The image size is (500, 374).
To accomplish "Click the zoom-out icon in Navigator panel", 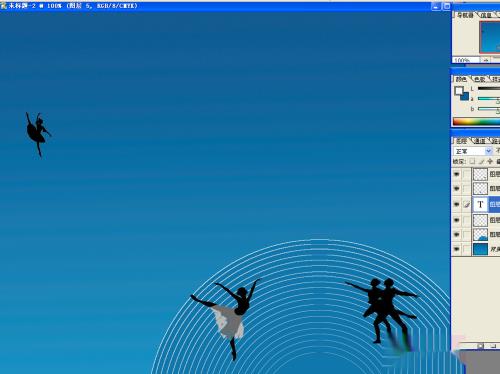I will click(x=485, y=60).
